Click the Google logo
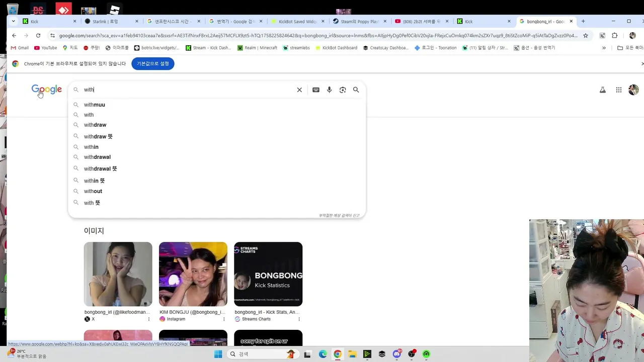 click(x=47, y=89)
